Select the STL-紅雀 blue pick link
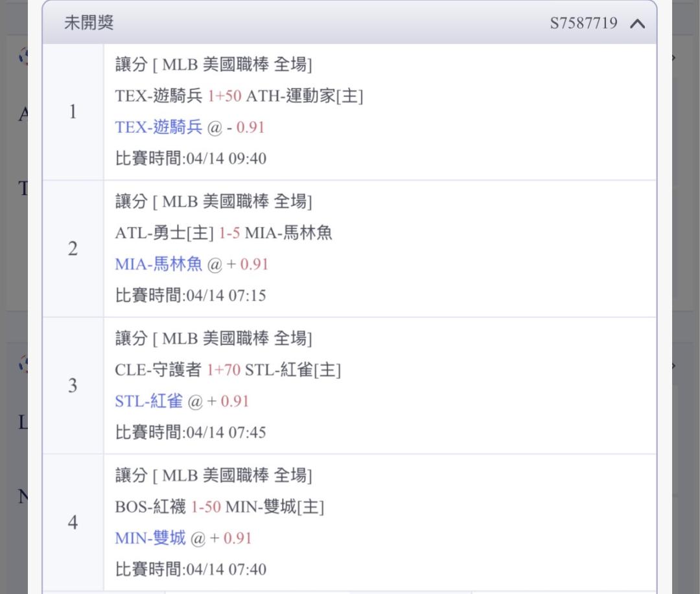This screenshot has width=700, height=594. [x=149, y=402]
